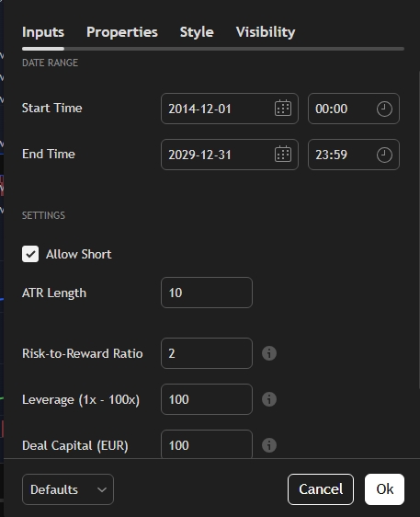Click the End Time 23:59 time field
The image size is (420, 517).
[x=354, y=155]
